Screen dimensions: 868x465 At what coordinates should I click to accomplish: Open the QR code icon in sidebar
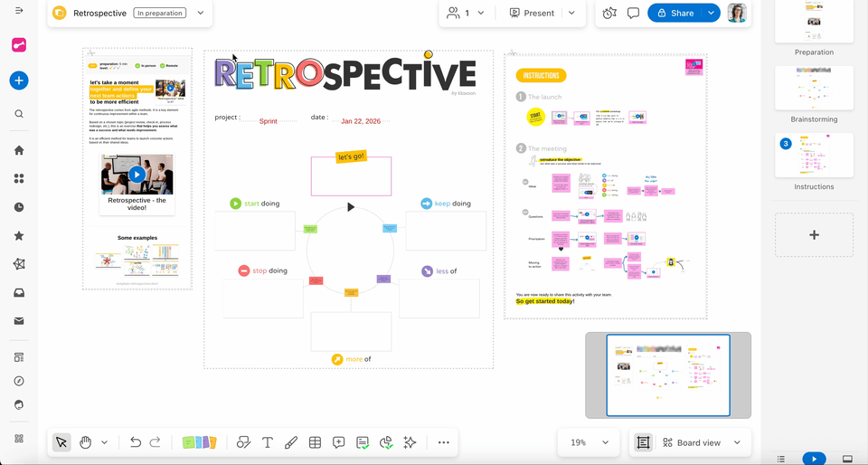tap(19, 439)
